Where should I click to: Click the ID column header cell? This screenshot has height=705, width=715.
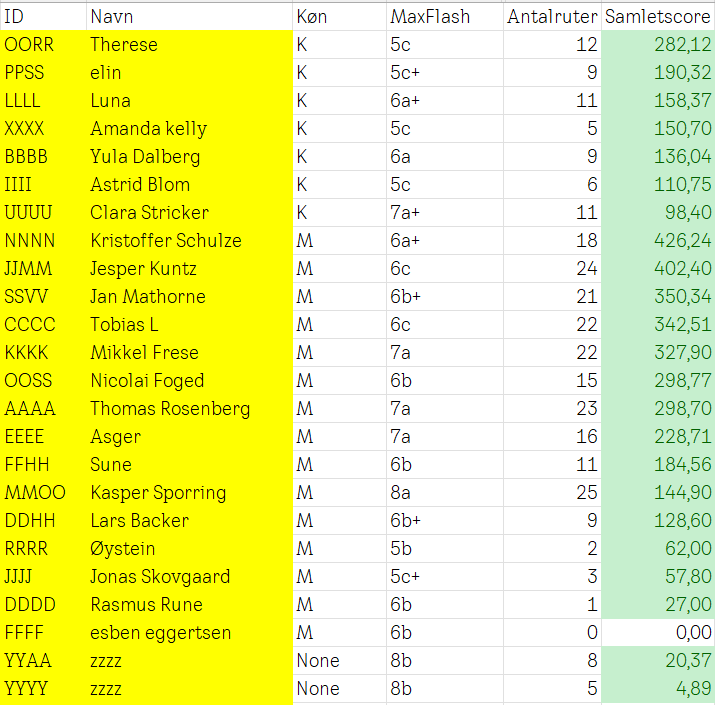[x=42, y=17]
